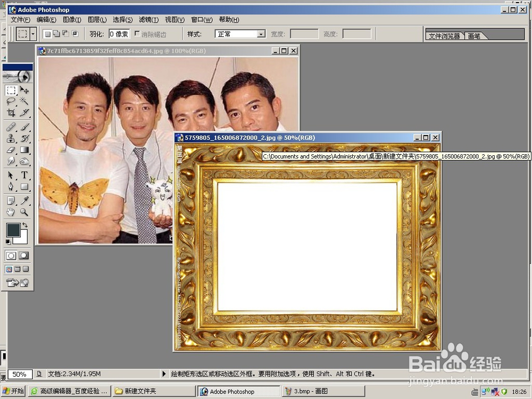Reset default foreground and background colors
Viewport: 532px width, 399px height.
[x=8, y=242]
